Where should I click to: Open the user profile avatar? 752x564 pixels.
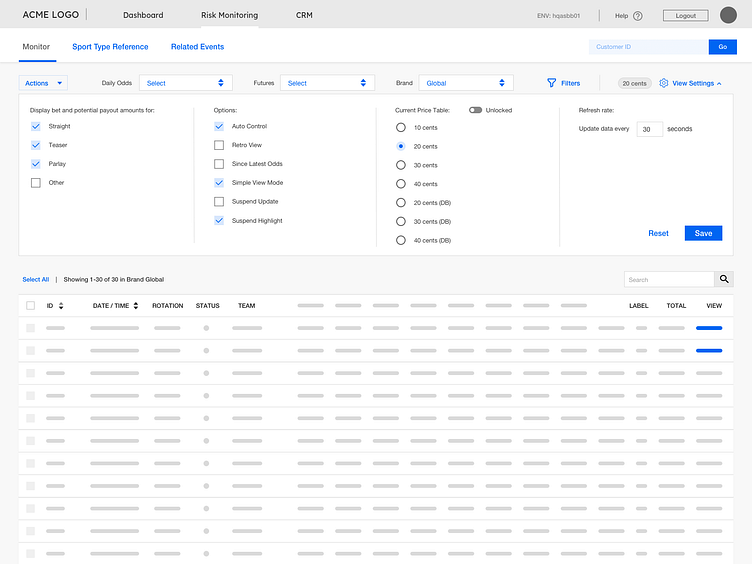pos(728,15)
